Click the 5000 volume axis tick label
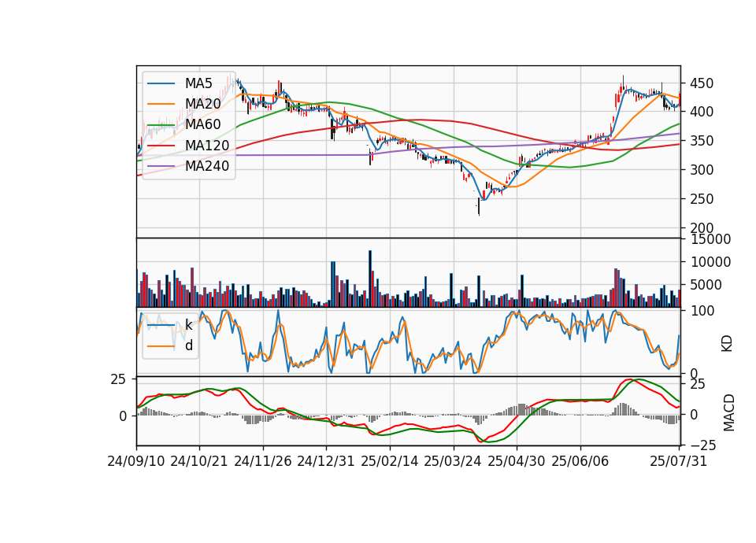The image size is (756, 543). coord(706,285)
